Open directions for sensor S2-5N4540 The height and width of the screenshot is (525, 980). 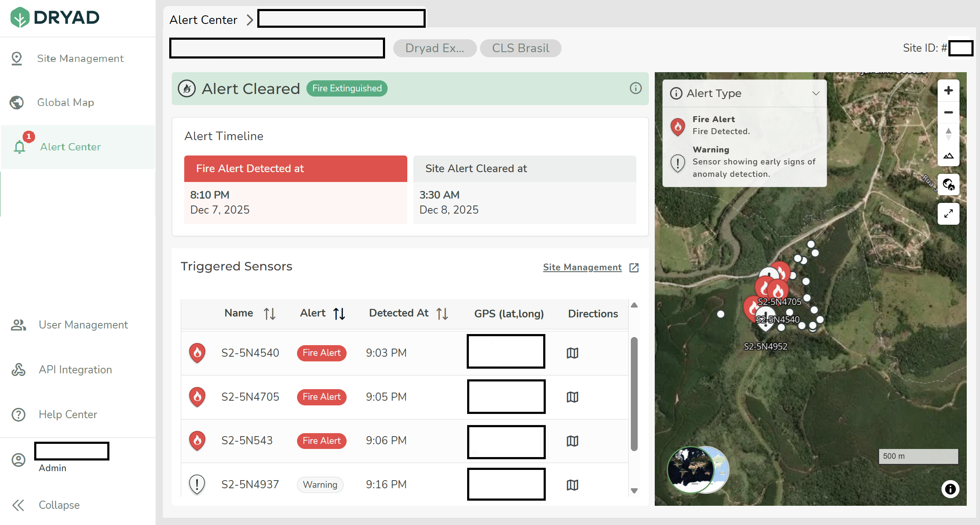point(572,353)
